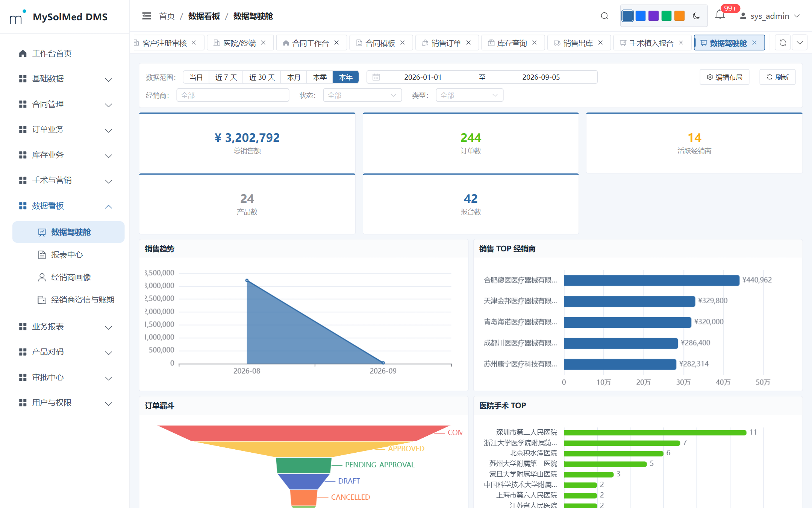812x508 pixels.
Task: Click the MySolMed logo icon
Action: point(18,17)
